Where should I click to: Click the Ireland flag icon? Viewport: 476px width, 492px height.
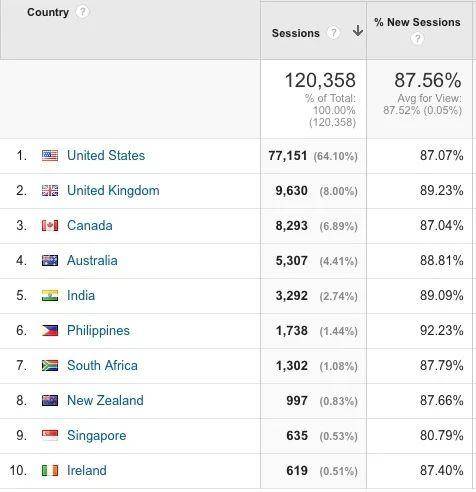click(50, 470)
